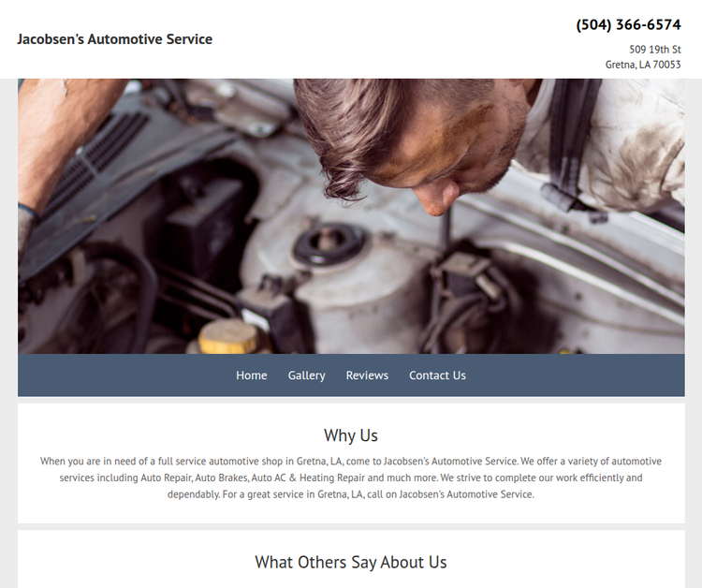Screen dimensions: 702x588
Task: Click the yellow fluid cap in the photo
Action: click(x=227, y=337)
